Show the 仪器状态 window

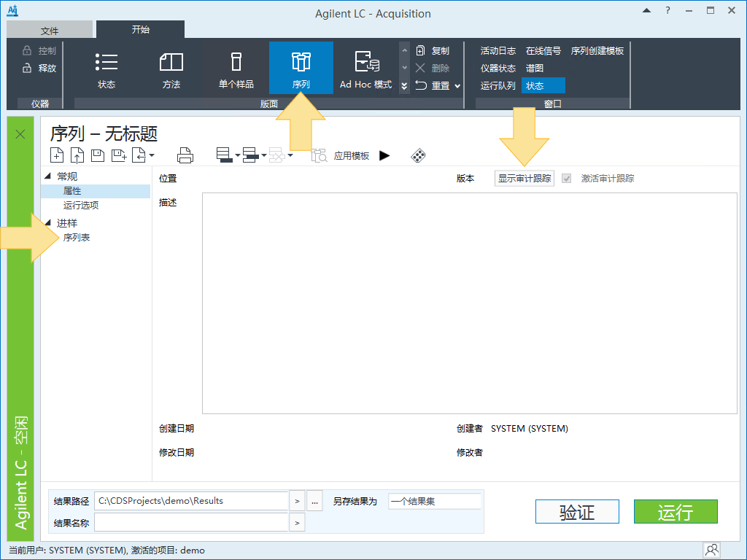(x=498, y=68)
